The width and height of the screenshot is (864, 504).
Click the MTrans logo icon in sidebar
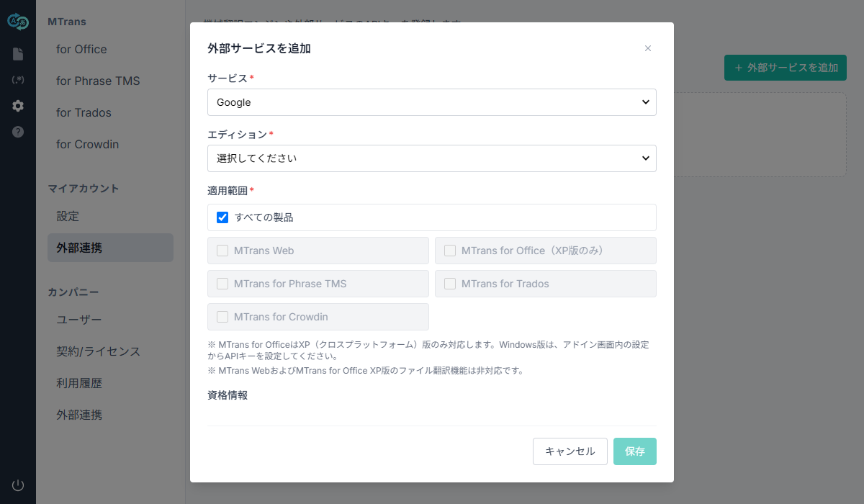(x=17, y=22)
